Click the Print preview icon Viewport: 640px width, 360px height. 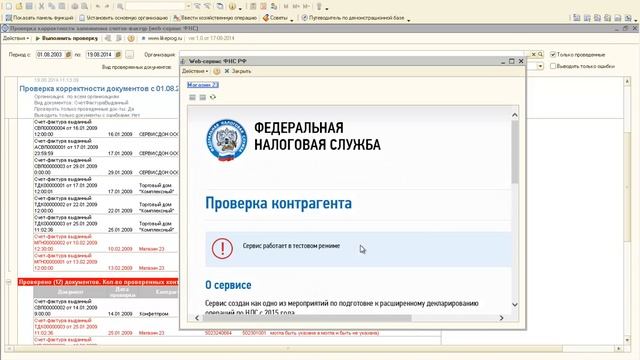[x=84, y=6]
